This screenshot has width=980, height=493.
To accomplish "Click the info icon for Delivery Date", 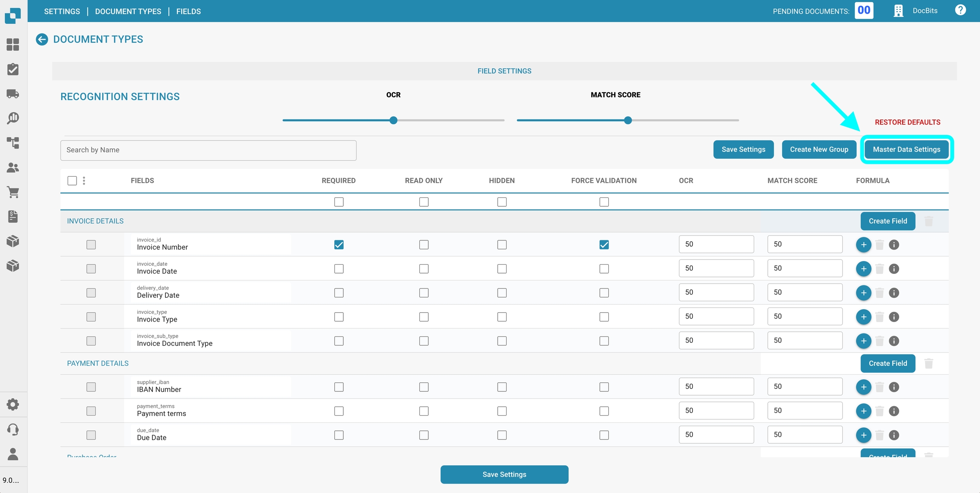I will click(894, 293).
